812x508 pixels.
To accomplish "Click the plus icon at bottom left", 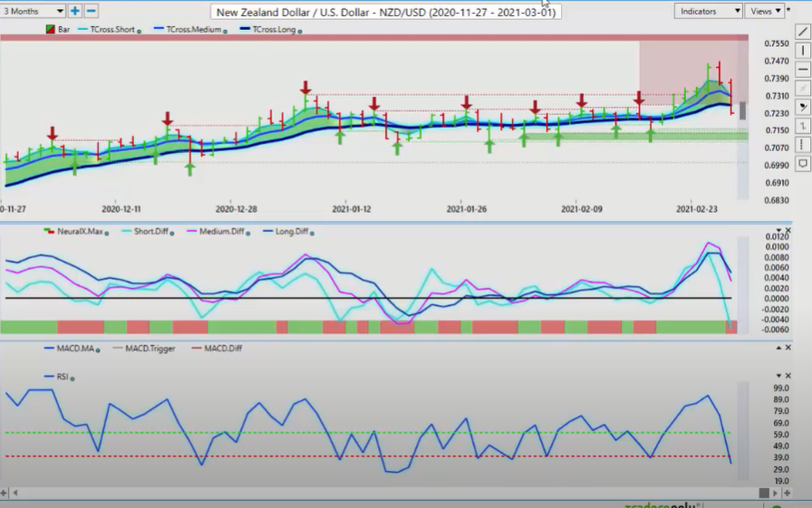I will (4, 493).
